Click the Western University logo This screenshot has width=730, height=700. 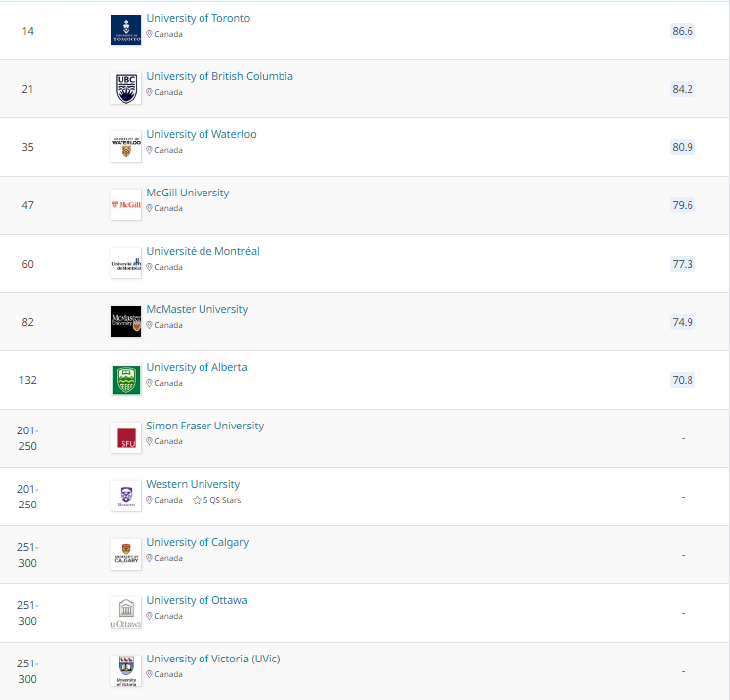click(x=125, y=497)
